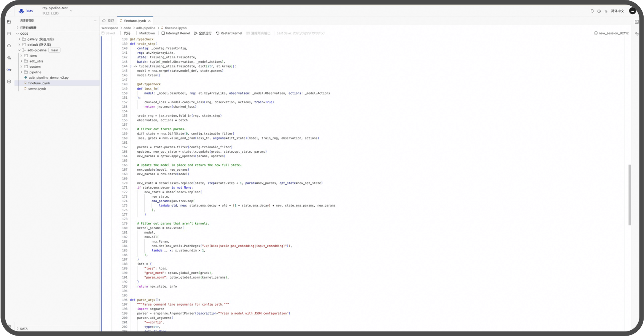Click the editor vertical scrollbar
This screenshot has width=644, height=336.
(x=630, y=194)
